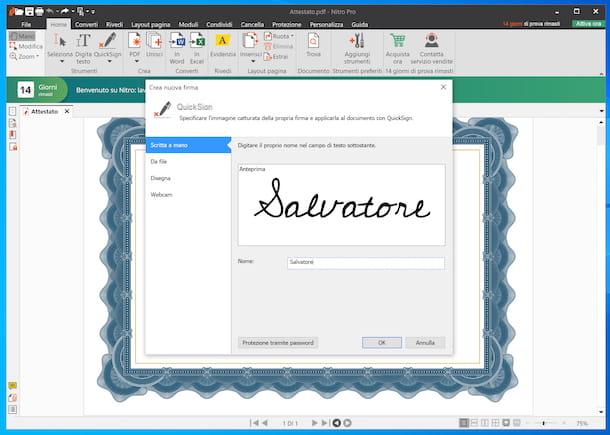Choose the Seleziona tool
This screenshot has width=610, height=435.
60,45
